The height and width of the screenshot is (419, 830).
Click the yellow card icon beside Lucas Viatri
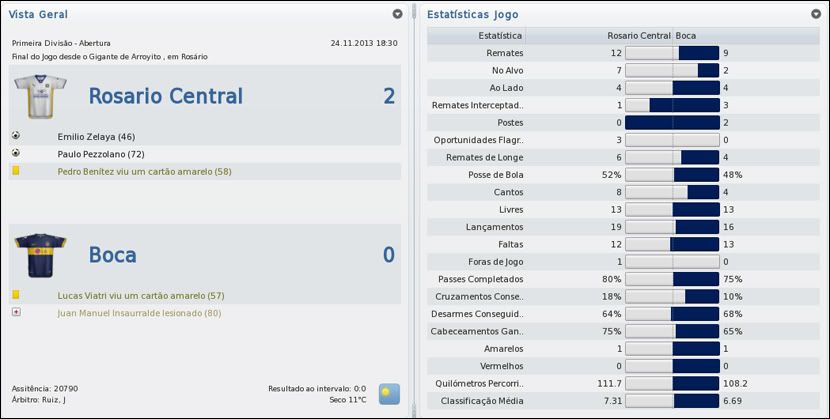pos(16,295)
